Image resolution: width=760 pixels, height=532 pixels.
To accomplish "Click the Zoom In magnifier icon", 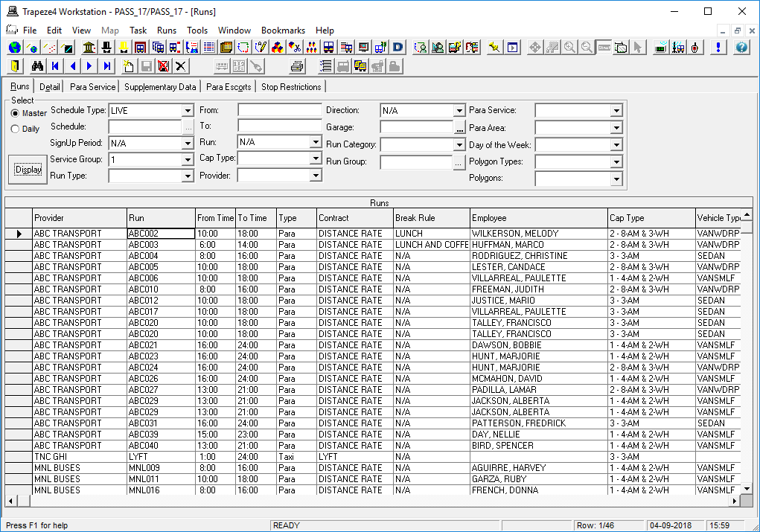I will click(x=570, y=46).
